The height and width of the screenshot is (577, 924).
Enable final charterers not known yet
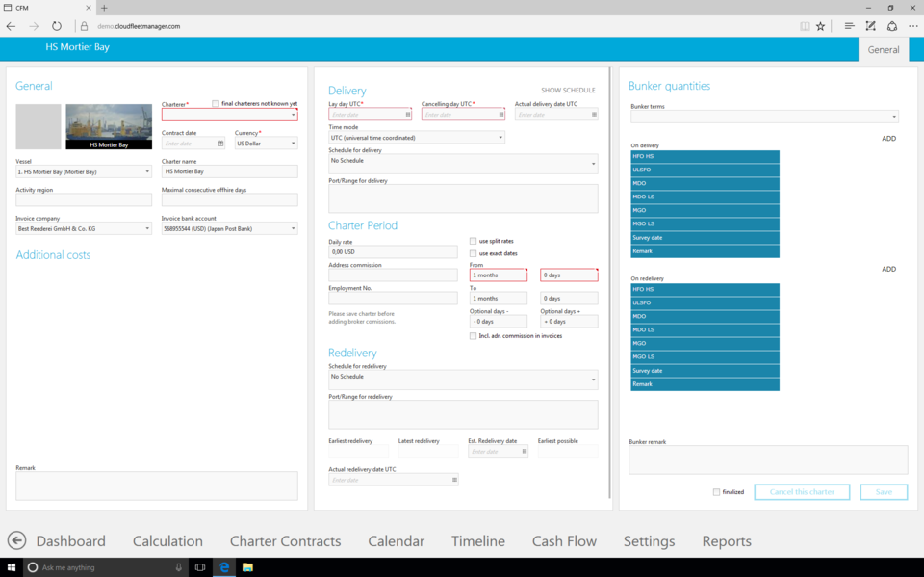[x=216, y=103]
